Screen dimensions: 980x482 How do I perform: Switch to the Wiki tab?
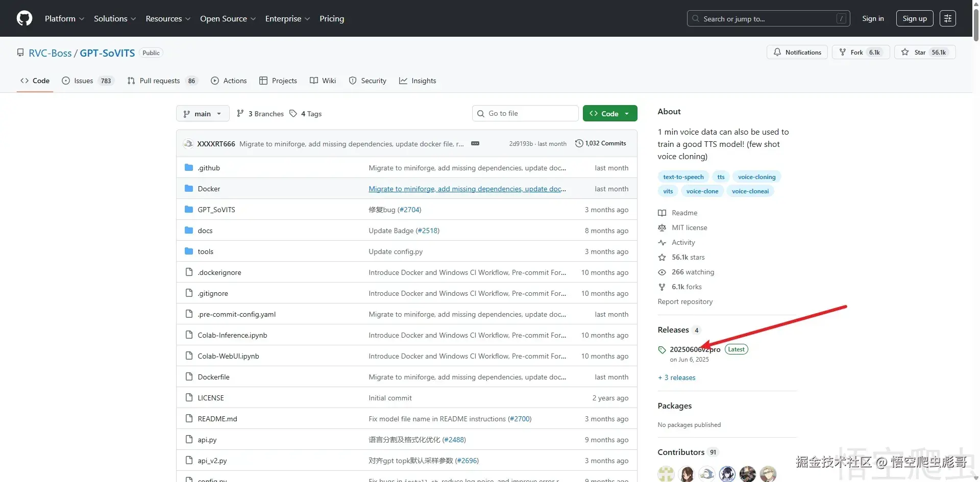click(x=323, y=81)
